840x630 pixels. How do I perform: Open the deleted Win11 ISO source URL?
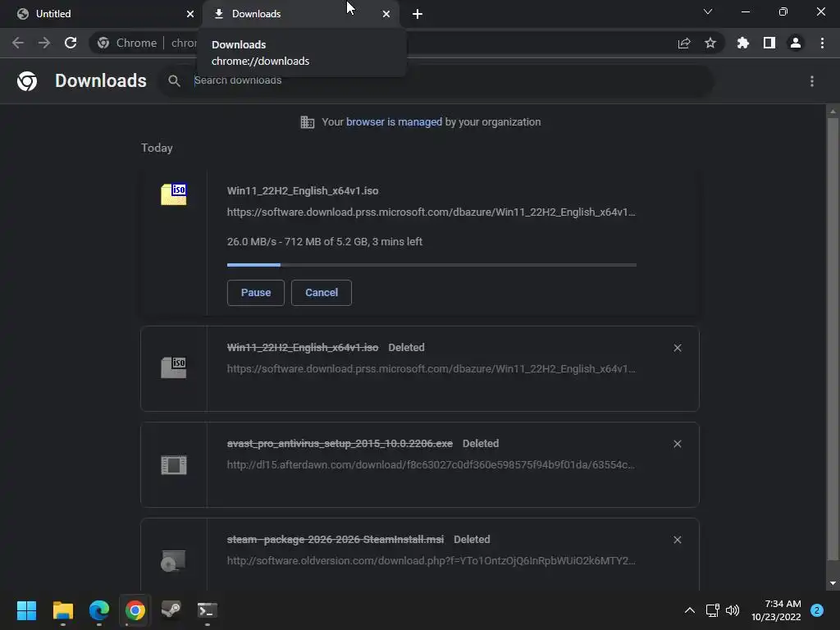pyautogui.click(x=431, y=369)
